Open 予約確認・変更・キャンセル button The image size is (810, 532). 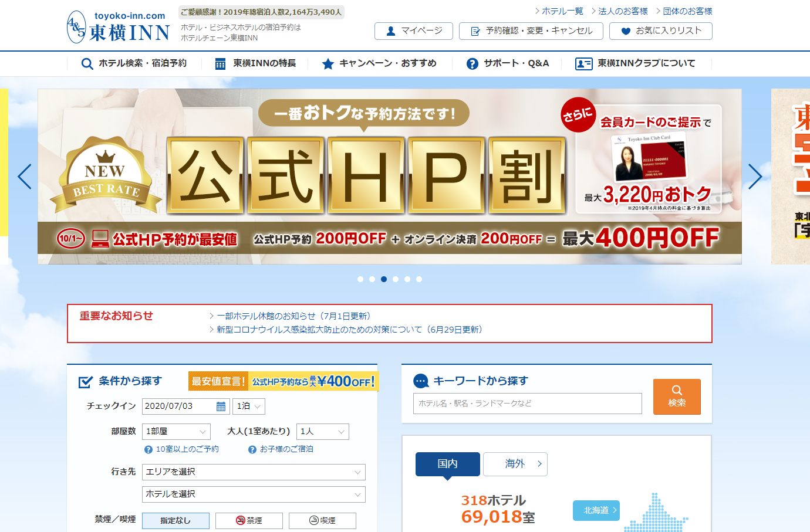pyautogui.click(x=531, y=31)
